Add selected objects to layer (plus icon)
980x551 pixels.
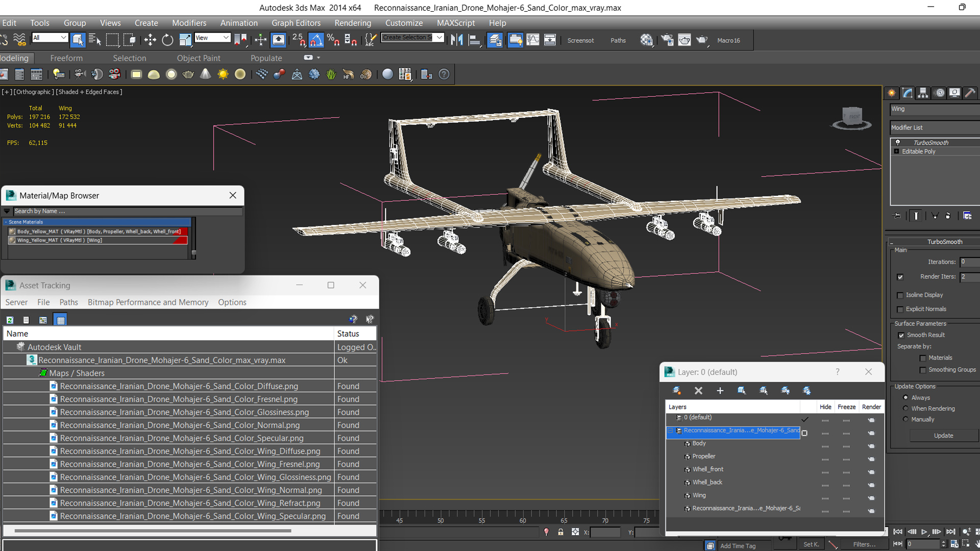click(x=720, y=390)
